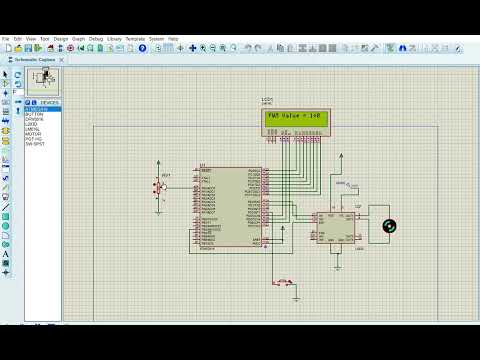Open the Library menu

(x=114, y=39)
